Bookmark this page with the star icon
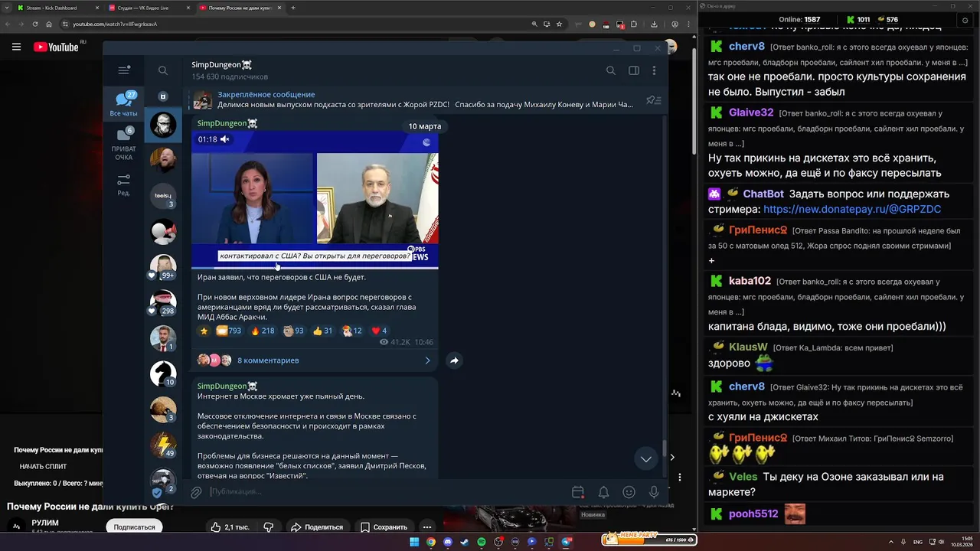 click(560, 24)
